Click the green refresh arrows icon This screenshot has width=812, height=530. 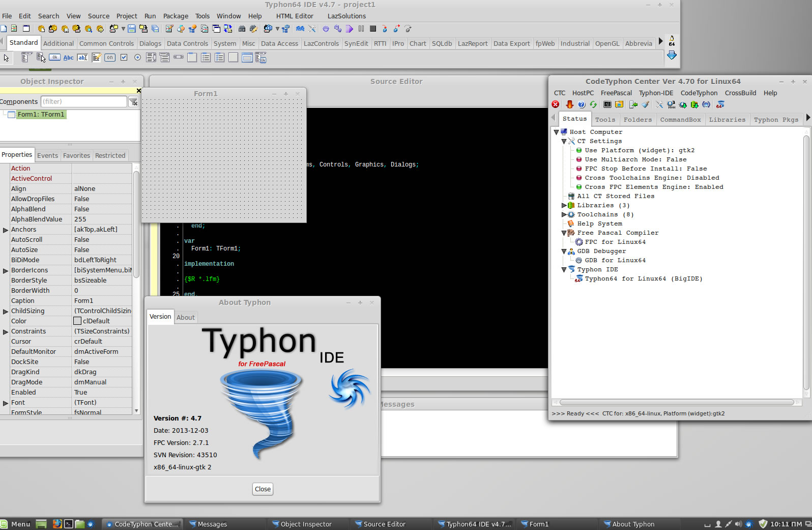(x=593, y=105)
